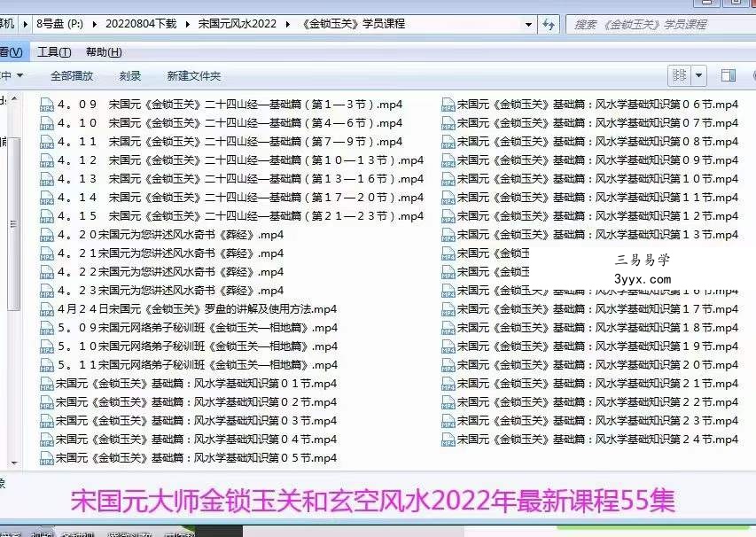Select file name 风水学基础知识第23节.mp4
The height and width of the screenshot is (537, 756).
(x=598, y=421)
